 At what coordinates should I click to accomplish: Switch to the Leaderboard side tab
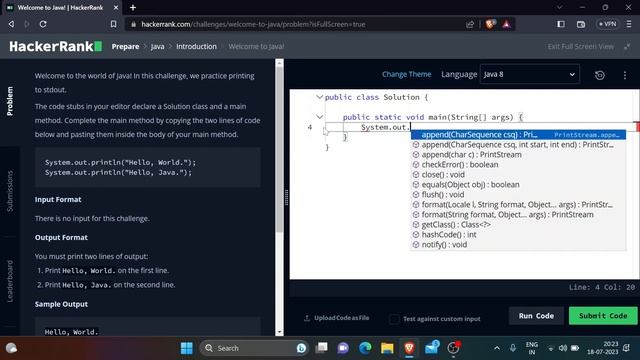tap(10, 281)
